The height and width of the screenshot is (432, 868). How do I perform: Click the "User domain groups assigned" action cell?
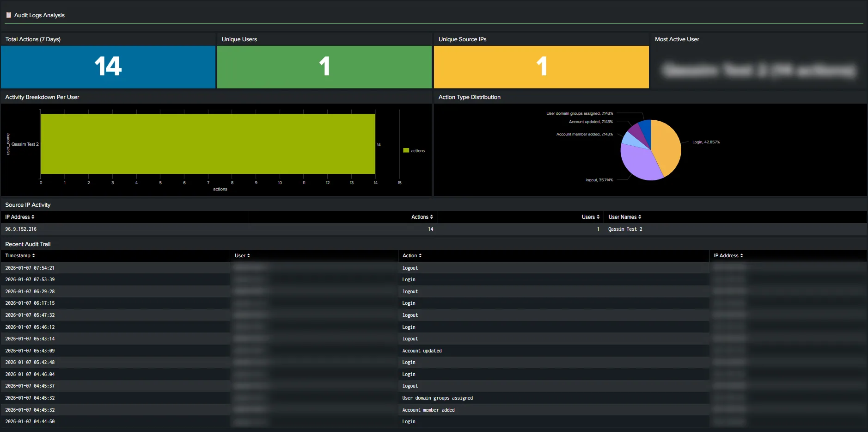point(438,398)
